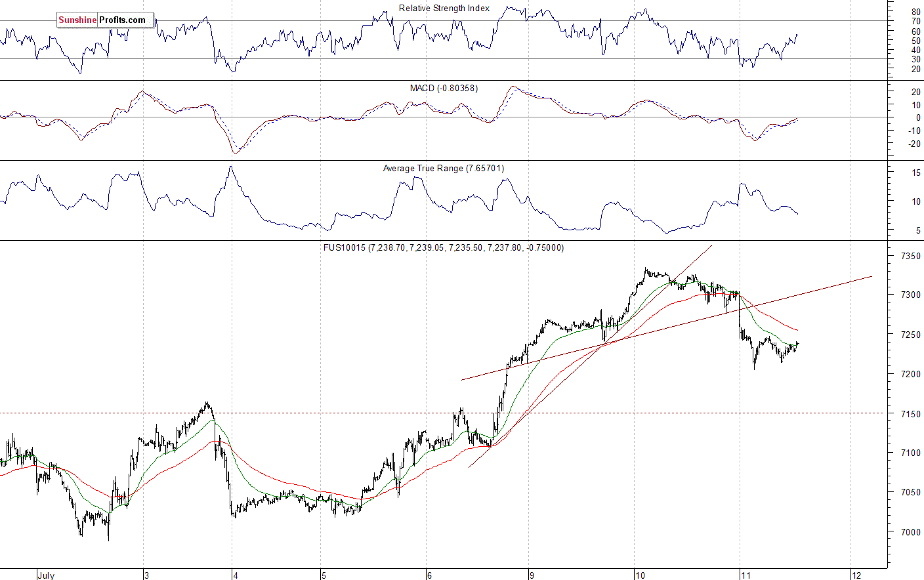Screen dimensions: 924x580
Task: Click date axis label 5
Action: coord(324,575)
